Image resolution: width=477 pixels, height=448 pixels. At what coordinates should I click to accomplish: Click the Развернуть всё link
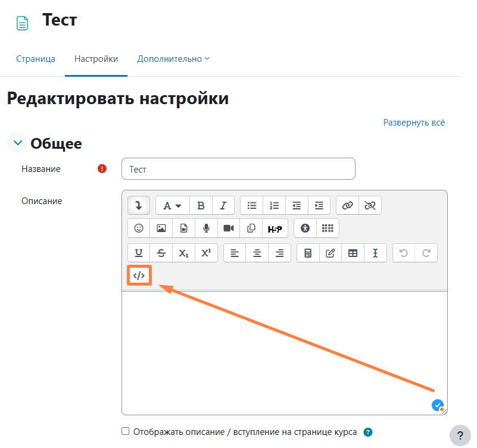tap(414, 123)
